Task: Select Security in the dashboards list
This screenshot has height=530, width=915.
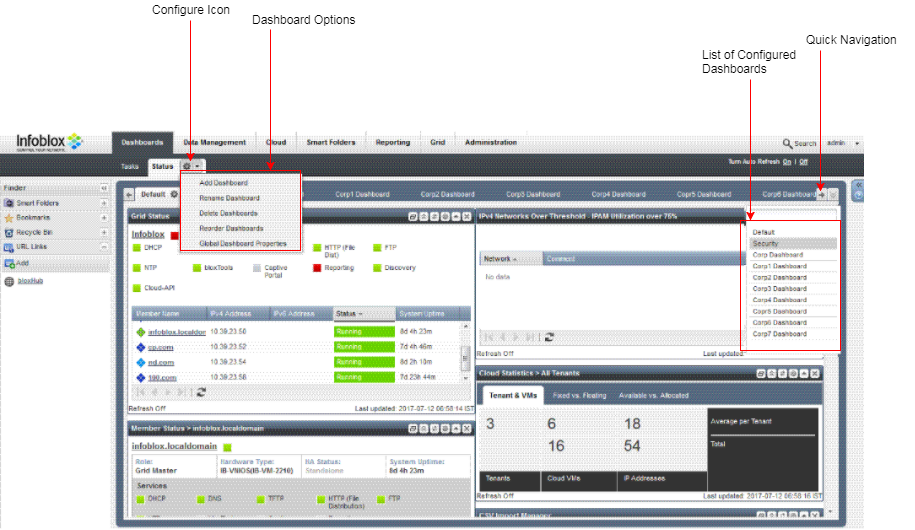Action: (x=794, y=244)
